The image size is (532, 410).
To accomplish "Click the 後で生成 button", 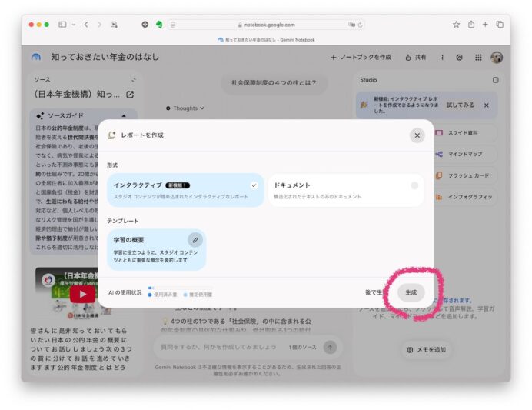I will click(374, 292).
